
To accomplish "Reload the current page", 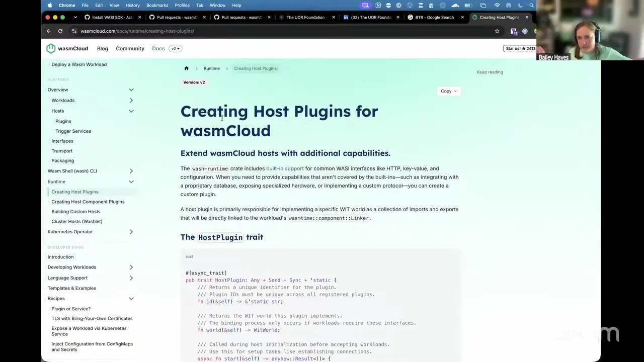I will (60, 31).
